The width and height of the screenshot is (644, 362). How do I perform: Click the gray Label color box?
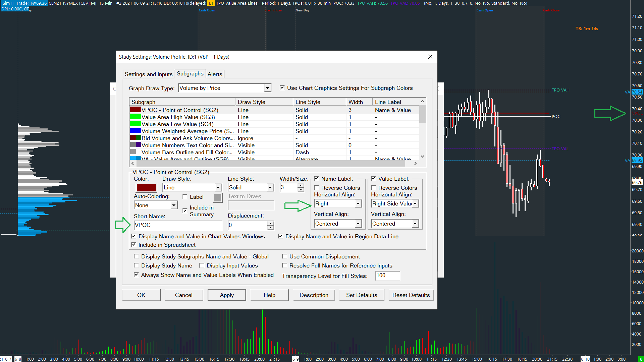coord(218,198)
